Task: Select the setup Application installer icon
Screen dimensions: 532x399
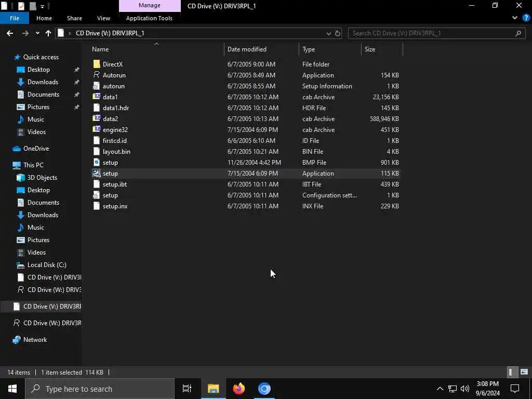Action: [x=96, y=174]
